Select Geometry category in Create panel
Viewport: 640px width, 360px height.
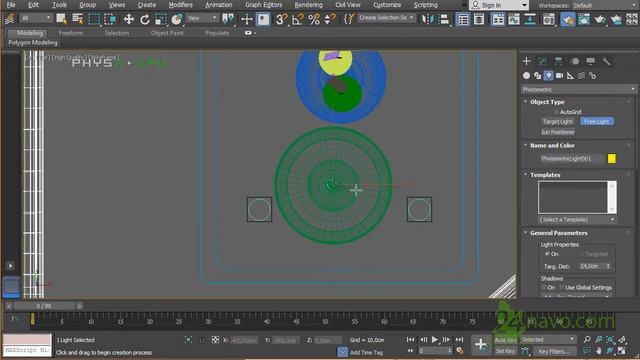click(527, 76)
